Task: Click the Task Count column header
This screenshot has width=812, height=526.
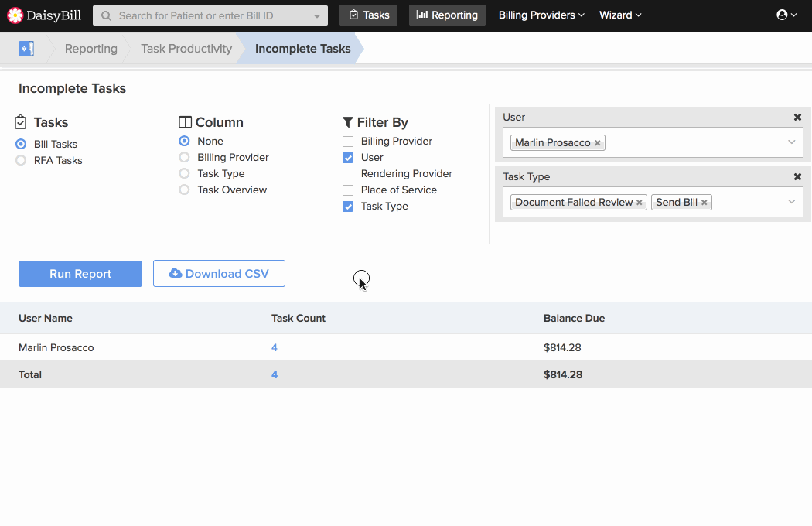Action: (x=299, y=318)
